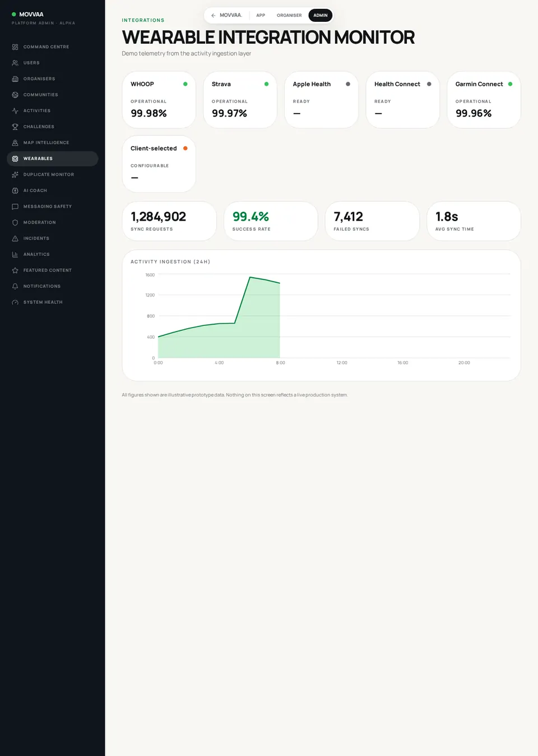The image size is (538, 756).
Task: Open the Apple Health integration card
Action: pyautogui.click(x=322, y=100)
